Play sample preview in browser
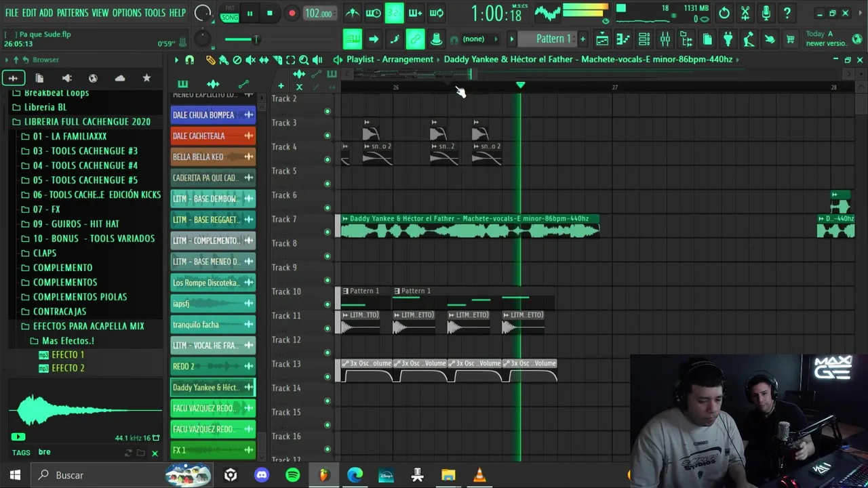 (18, 437)
